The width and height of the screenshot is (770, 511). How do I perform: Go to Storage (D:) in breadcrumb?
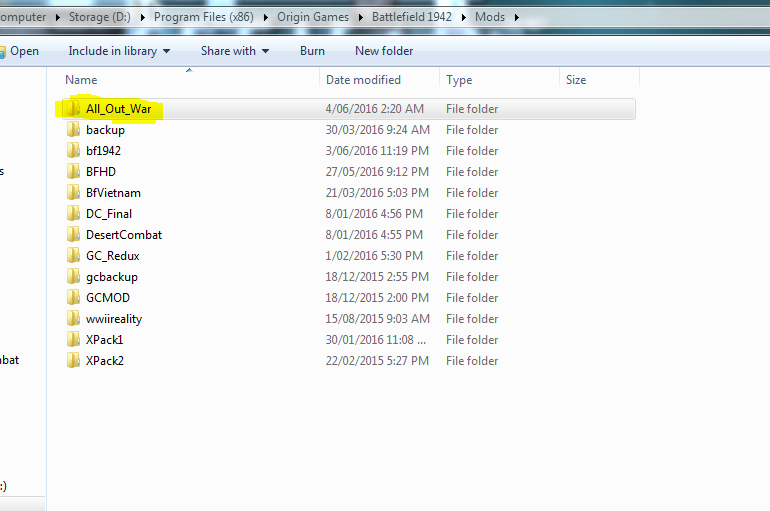pos(100,17)
